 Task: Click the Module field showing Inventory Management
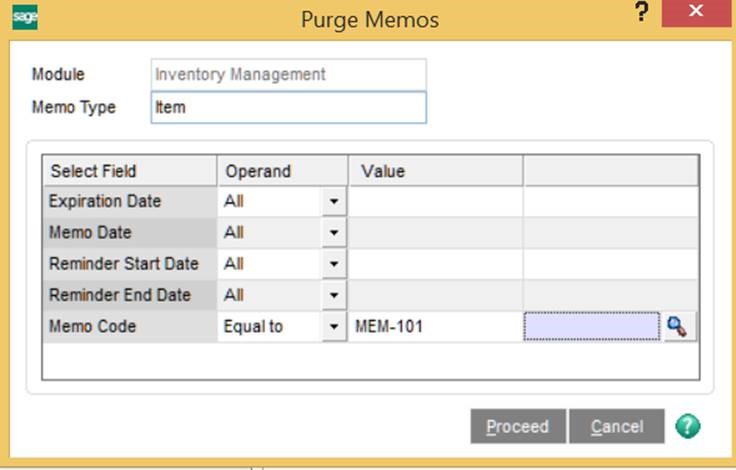click(289, 74)
